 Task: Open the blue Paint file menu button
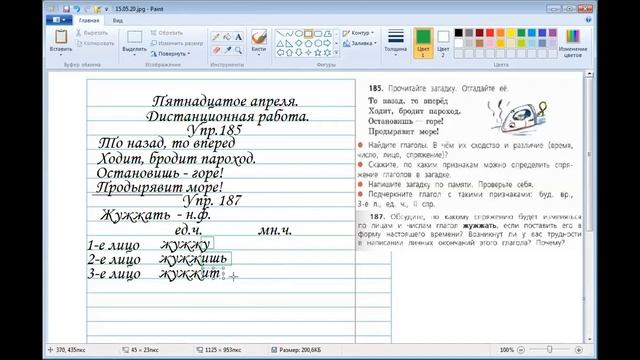59,20
